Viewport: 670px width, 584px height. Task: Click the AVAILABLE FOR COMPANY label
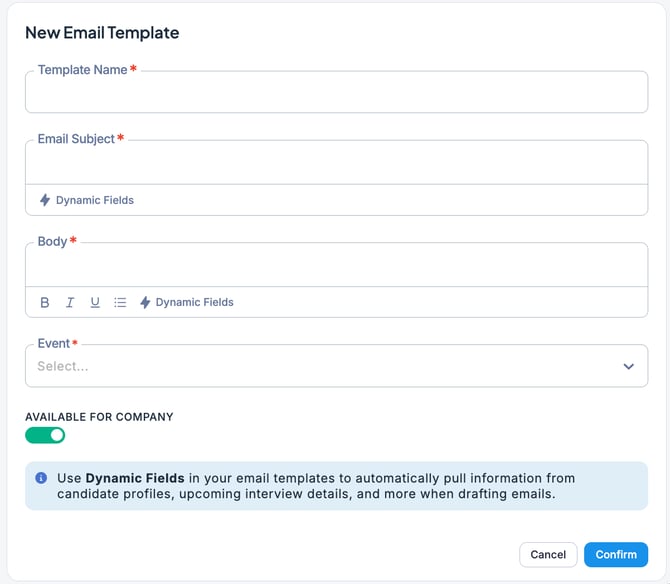point(99,417)
